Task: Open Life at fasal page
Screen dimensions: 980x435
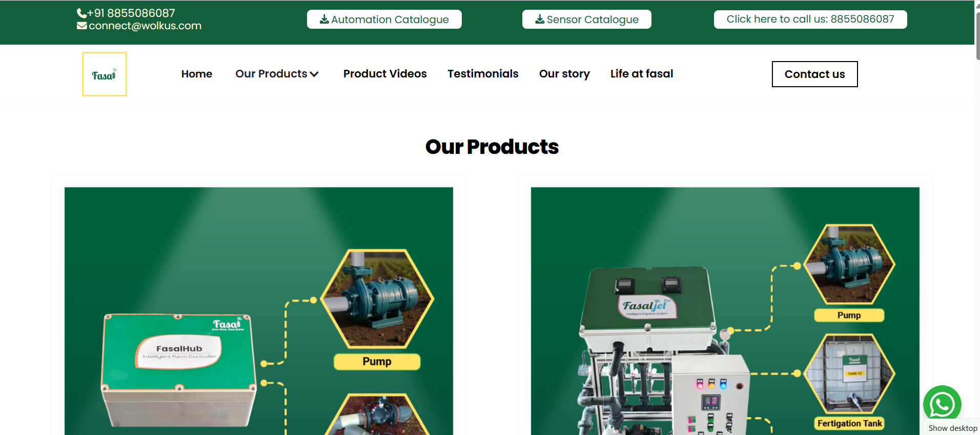Action: [x=642, y=74]
